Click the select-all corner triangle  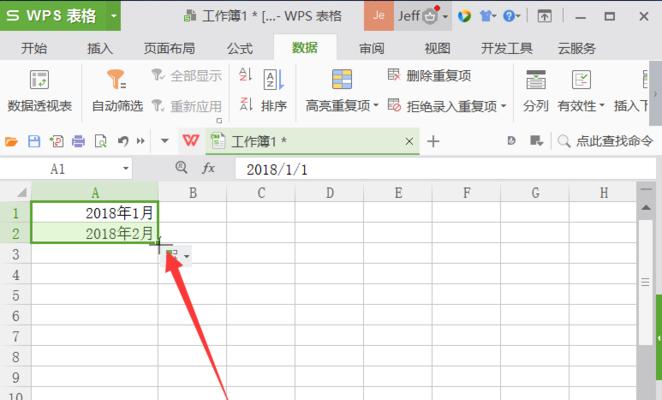point(21,193)
